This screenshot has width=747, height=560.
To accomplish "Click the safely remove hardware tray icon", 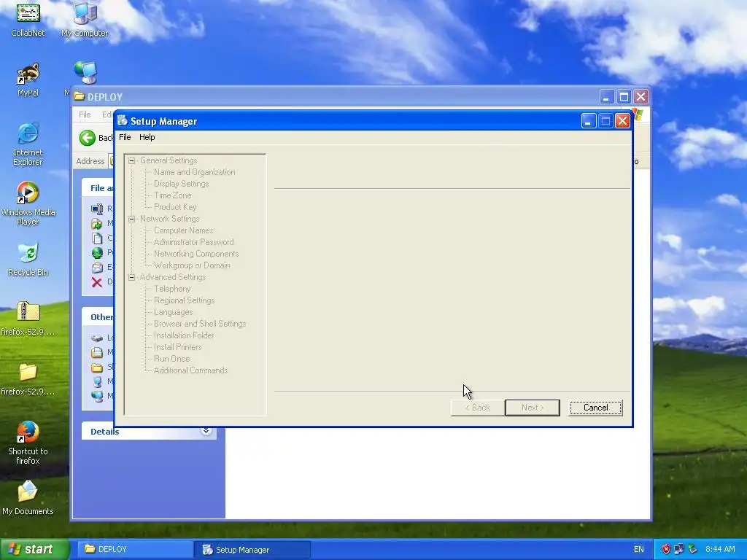I will [693, 549].
